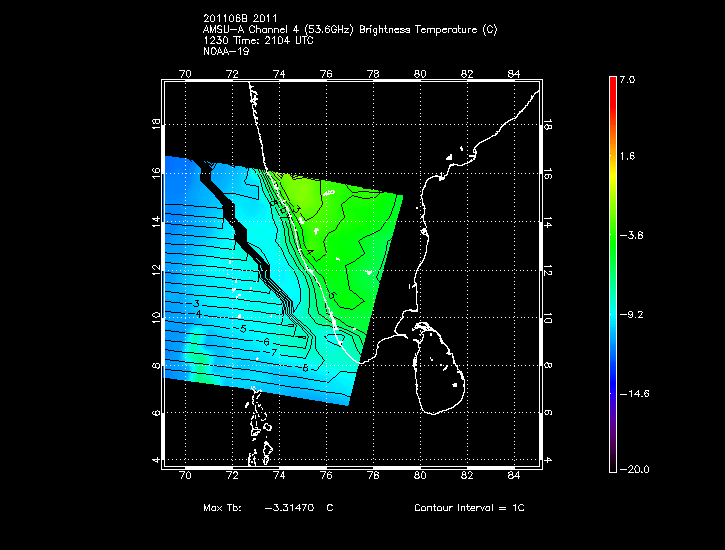Click the -6 contour label on the map
Image resolution: width=725 pixels, height=550 pixels.
click(265, 342)
